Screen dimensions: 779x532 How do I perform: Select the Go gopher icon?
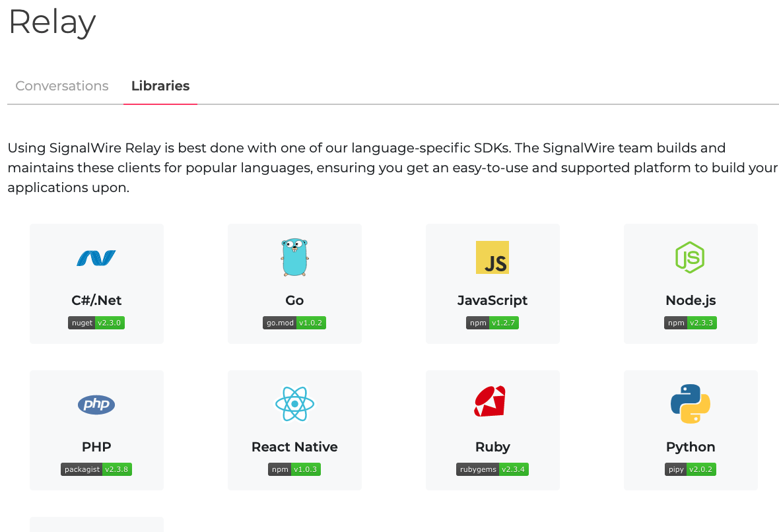click(x=294, y=257)
